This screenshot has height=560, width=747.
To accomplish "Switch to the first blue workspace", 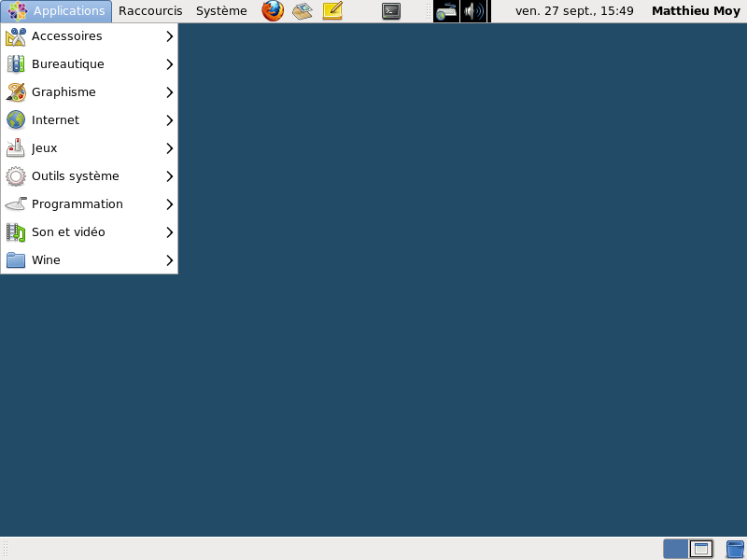I will tap(675, 549).
